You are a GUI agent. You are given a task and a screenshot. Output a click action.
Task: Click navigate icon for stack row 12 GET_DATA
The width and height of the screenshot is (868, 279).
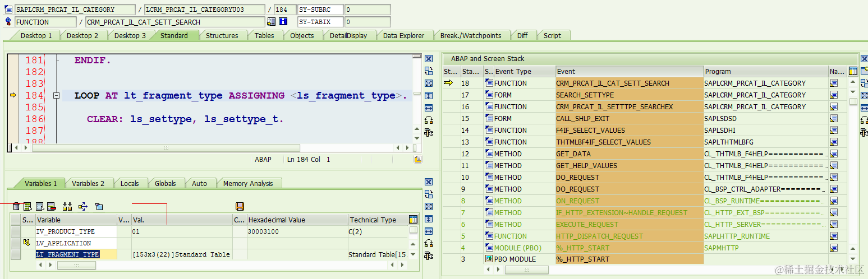[834, 154]
